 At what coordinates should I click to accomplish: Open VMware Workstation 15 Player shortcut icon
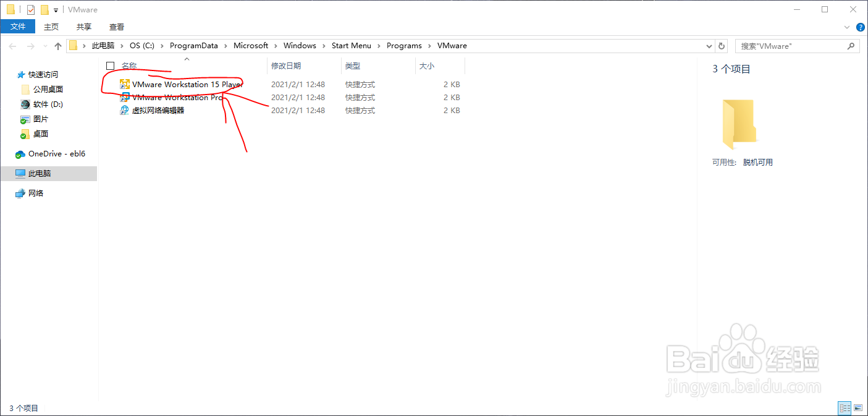pos(125,85)
